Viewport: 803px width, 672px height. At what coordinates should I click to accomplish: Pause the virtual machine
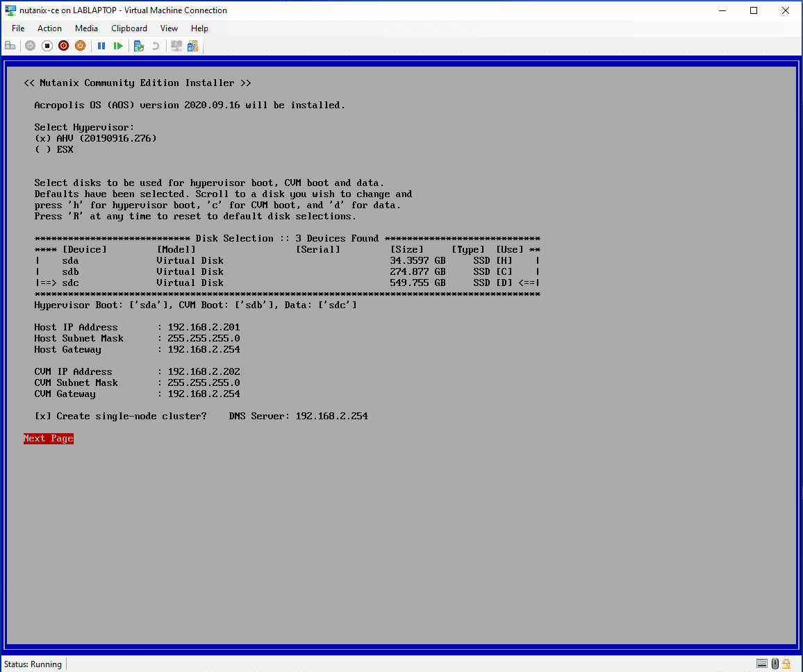tap(101, 46)
